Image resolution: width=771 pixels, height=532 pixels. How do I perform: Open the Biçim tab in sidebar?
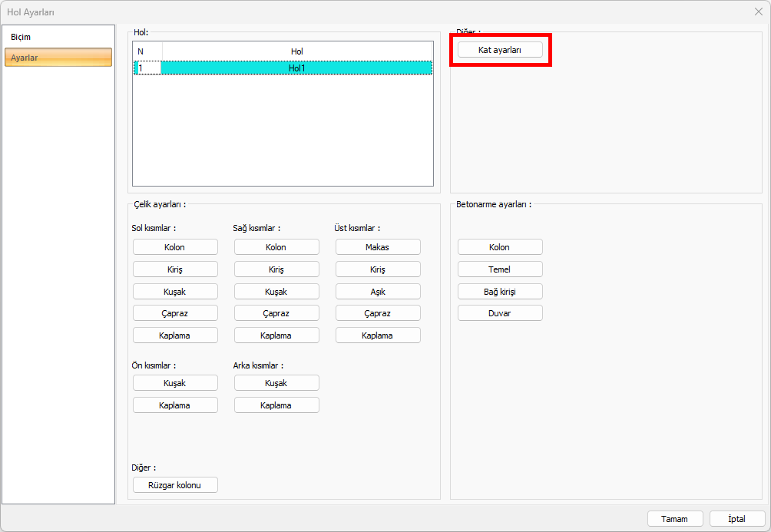[22, 37]
